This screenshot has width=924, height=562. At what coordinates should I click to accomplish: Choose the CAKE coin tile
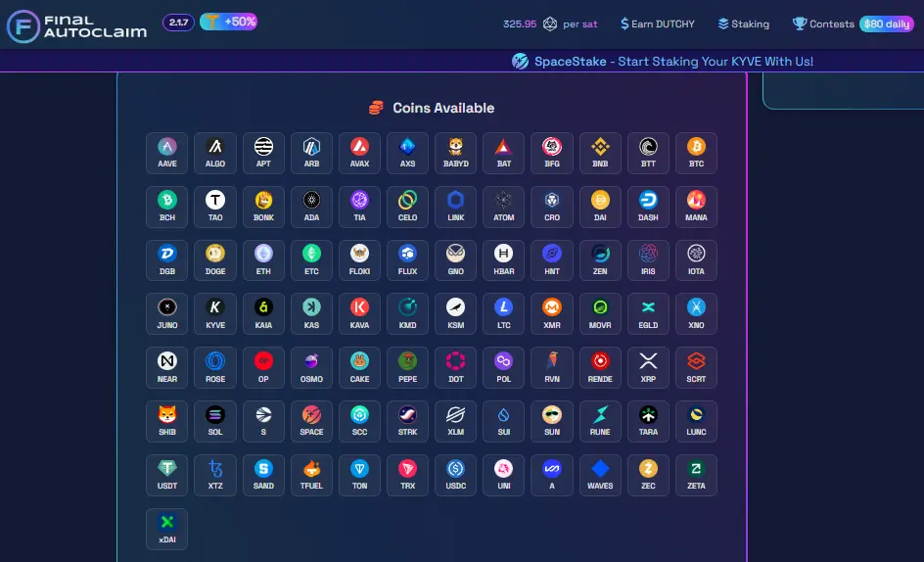[x=359, y=368]
